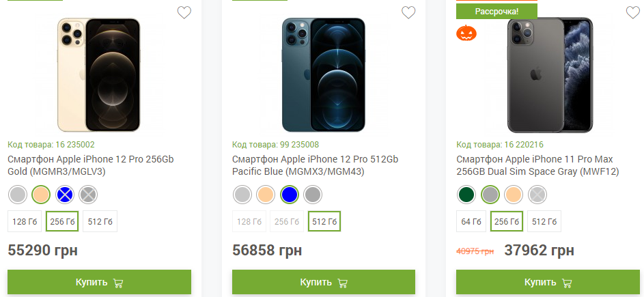Open iPhone 12 Pro 512Gb Pacific Blue title link
This screenshot has height=297, width=644.
pyautogui.click(x=315, y=165)
